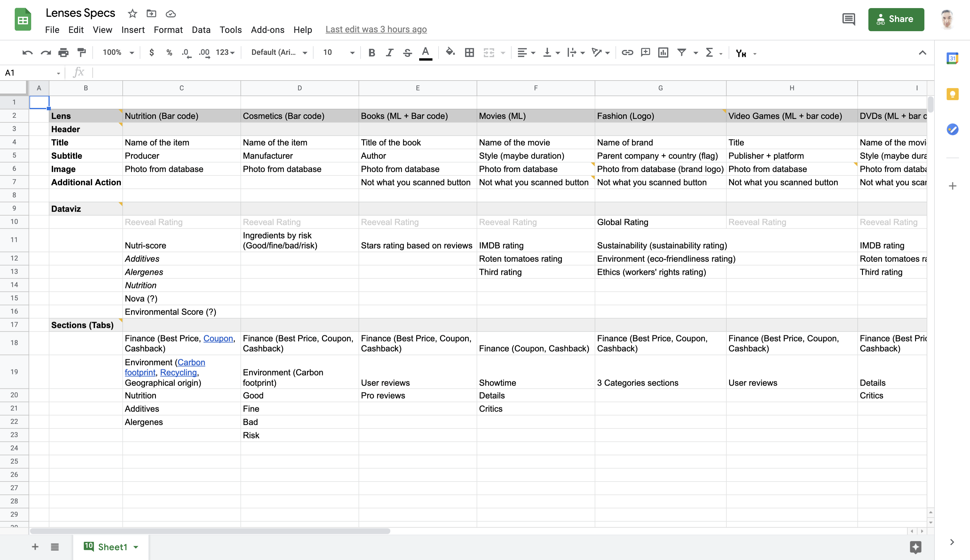This screenshot has height=560, width=970.
Task: Open comment history icon
Action: point(848,19)
